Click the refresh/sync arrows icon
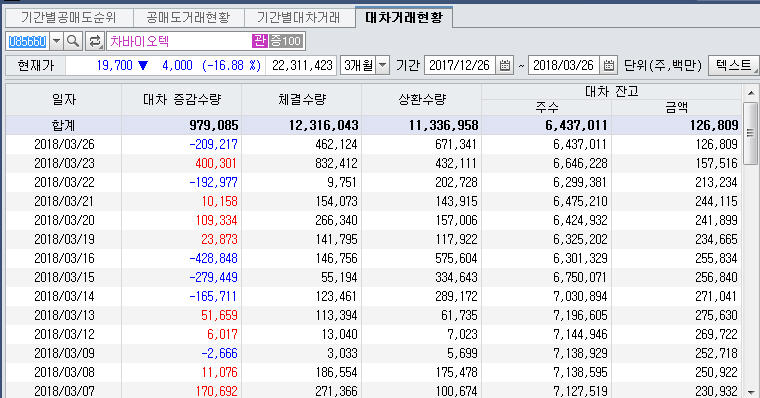760x398 pixels. [x=95, y=41]
